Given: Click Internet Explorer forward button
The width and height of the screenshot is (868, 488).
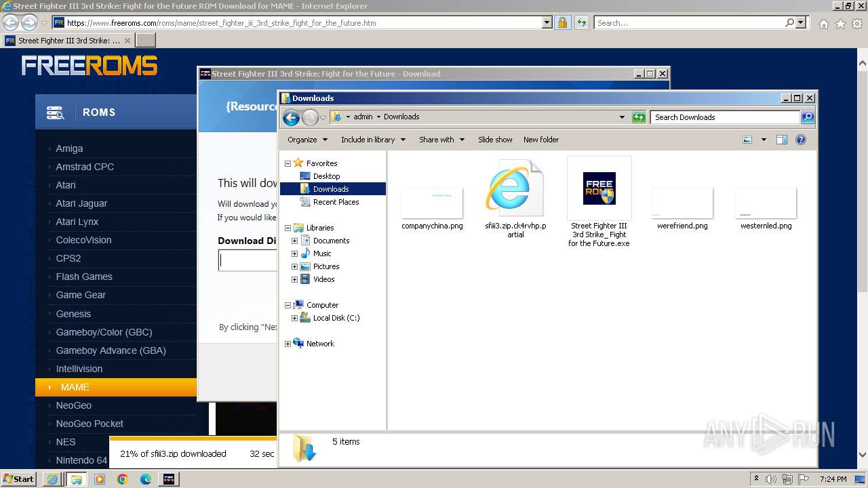Looking at the screenshot, I should tap(29, 23).
